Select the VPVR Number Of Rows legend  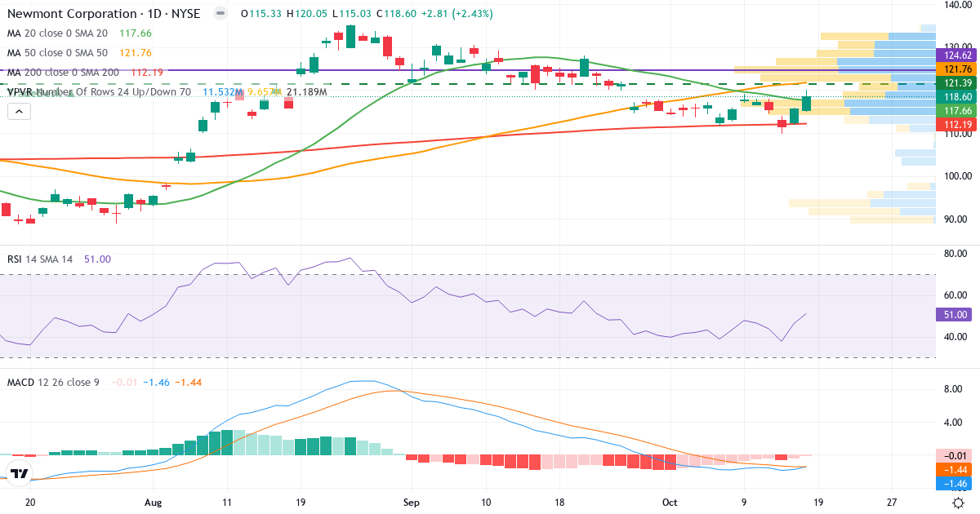point(99,92)
